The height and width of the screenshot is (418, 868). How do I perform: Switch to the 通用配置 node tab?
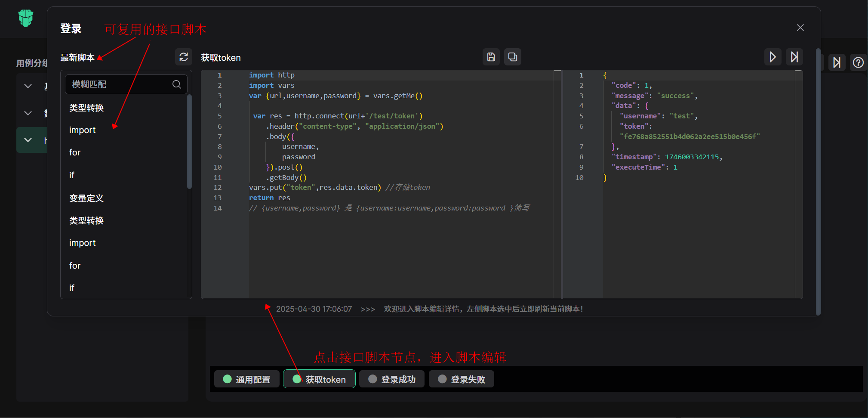[247, 379]
